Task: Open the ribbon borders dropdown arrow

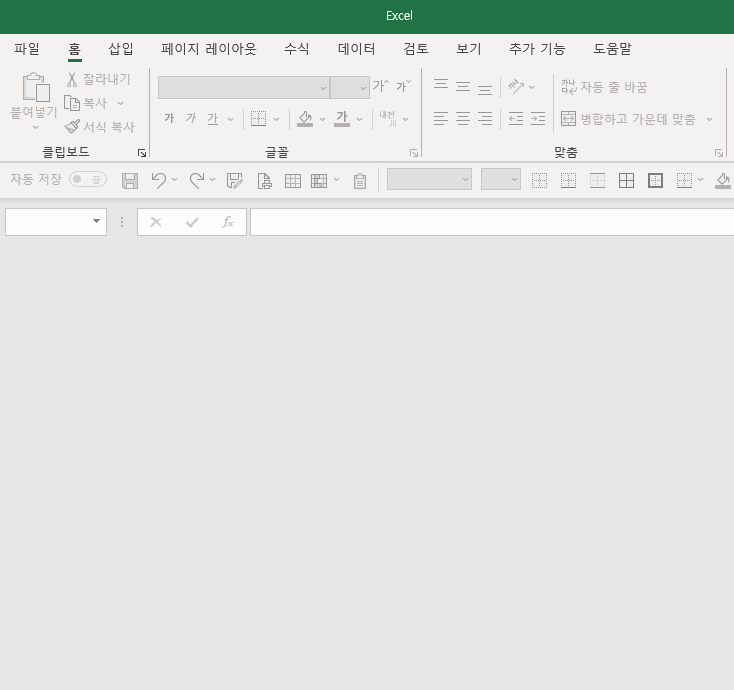Action: click(277, 119)
